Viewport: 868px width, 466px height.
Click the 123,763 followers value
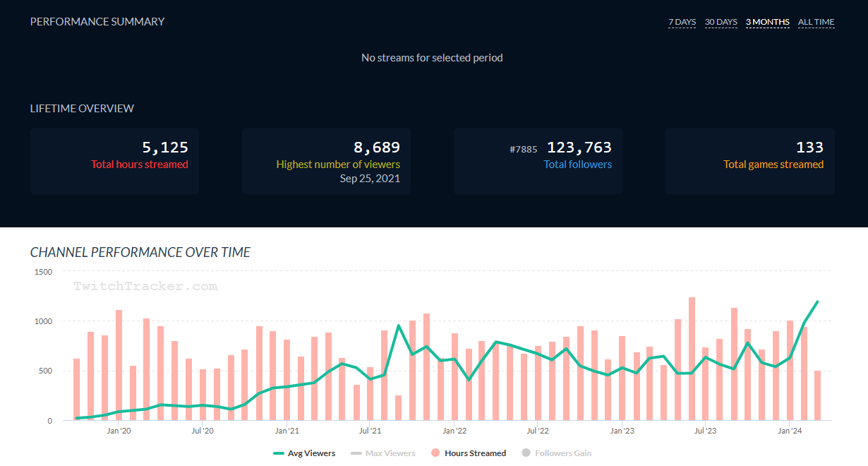click(579, 148)
